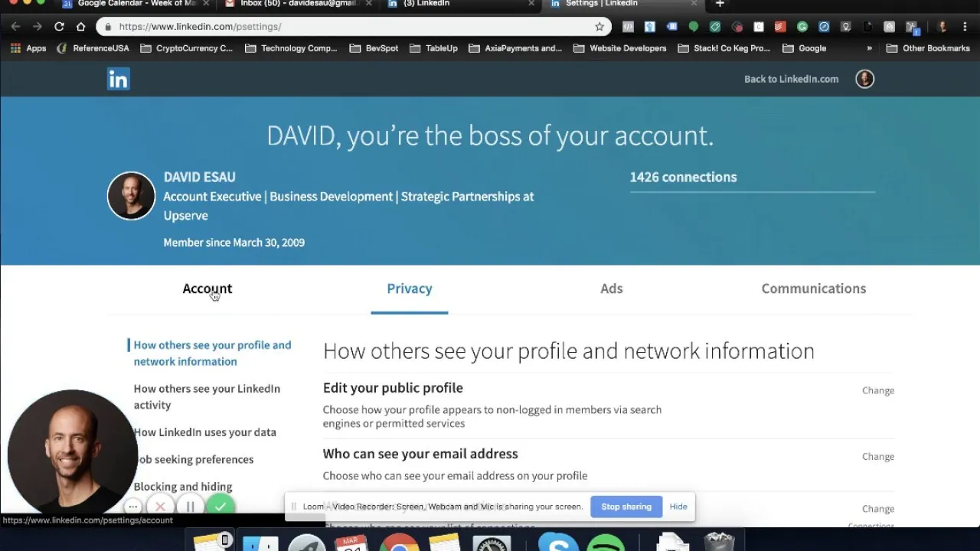This screenshot has height=551, width=980.
Task: Switch to the (3) LinkedIn browser tab
Action: coord(462,5)
